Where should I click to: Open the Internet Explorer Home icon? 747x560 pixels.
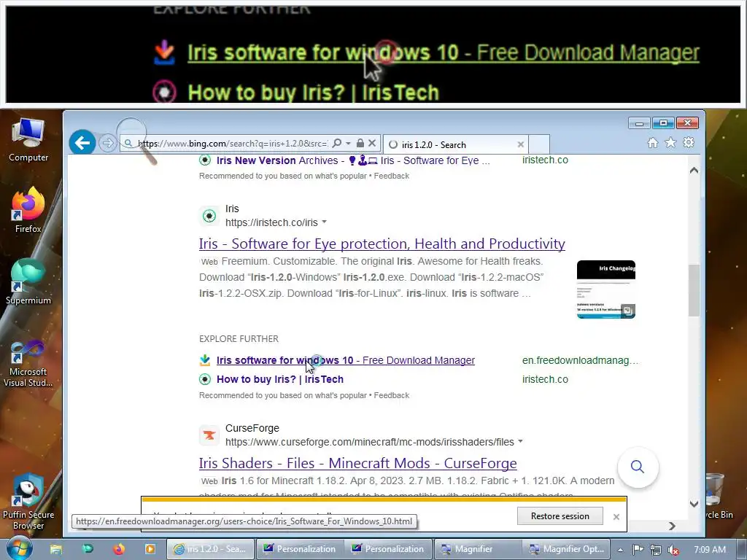tap(653, 142)
